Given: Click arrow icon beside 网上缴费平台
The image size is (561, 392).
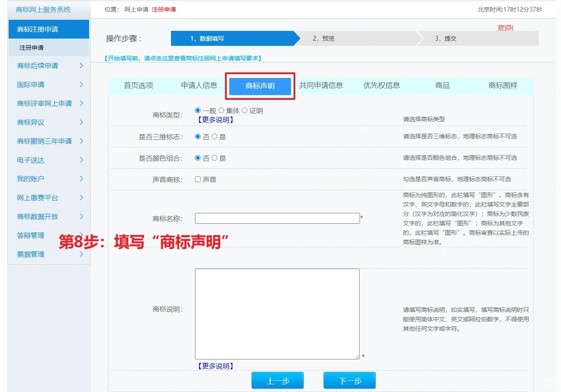Looking at the screenshot, I should pyautogui.click(x=81, y=198).
